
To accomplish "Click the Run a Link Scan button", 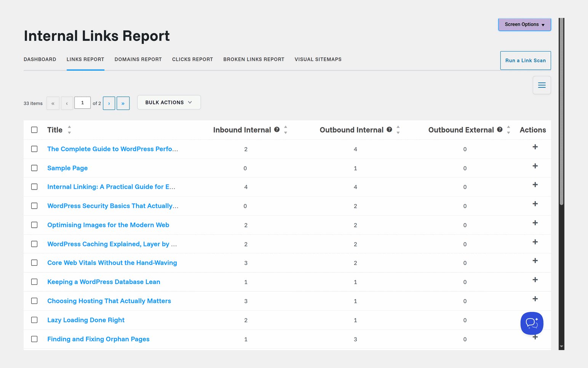I will (526, 60).
